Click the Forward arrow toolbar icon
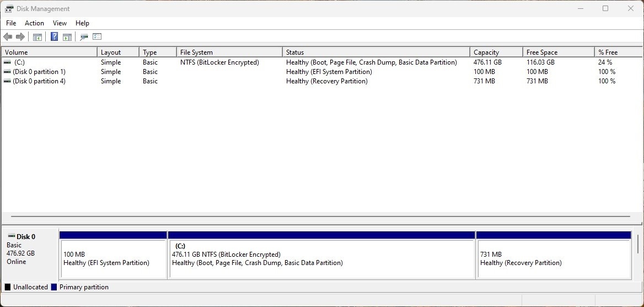Screen dimensions: 644x307 pos(20,37)
